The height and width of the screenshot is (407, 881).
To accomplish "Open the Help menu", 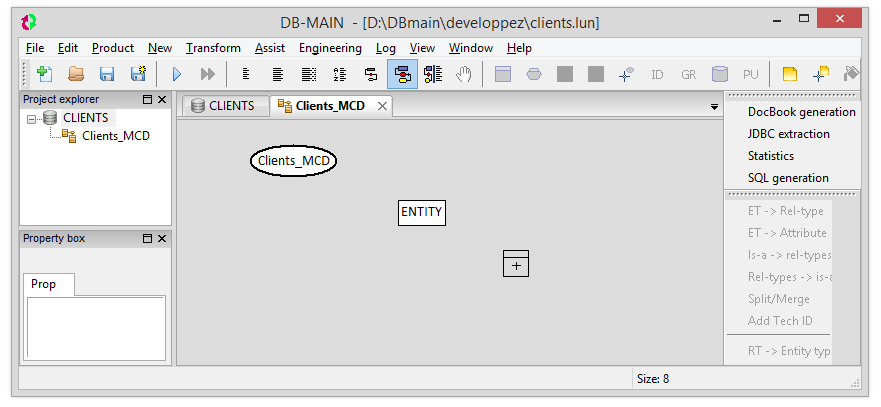I will (x=519, y=48).
